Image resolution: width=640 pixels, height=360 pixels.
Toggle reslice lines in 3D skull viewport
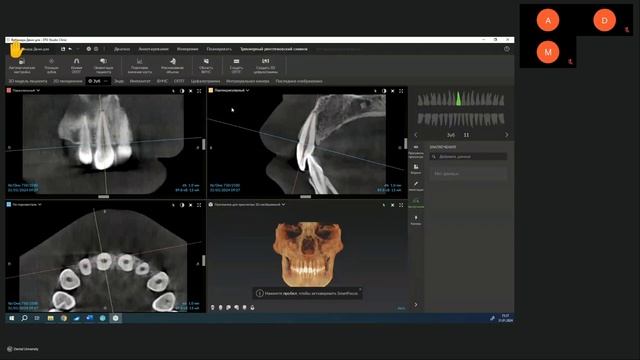[x=392, y=205]
